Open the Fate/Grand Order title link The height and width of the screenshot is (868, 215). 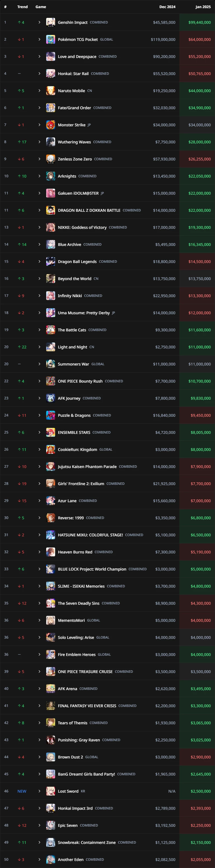pos(74,108)
